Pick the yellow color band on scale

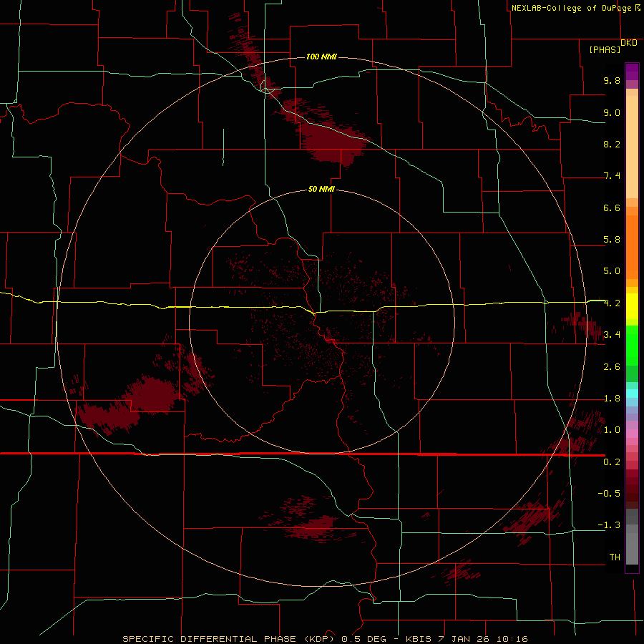coord(632,306)
